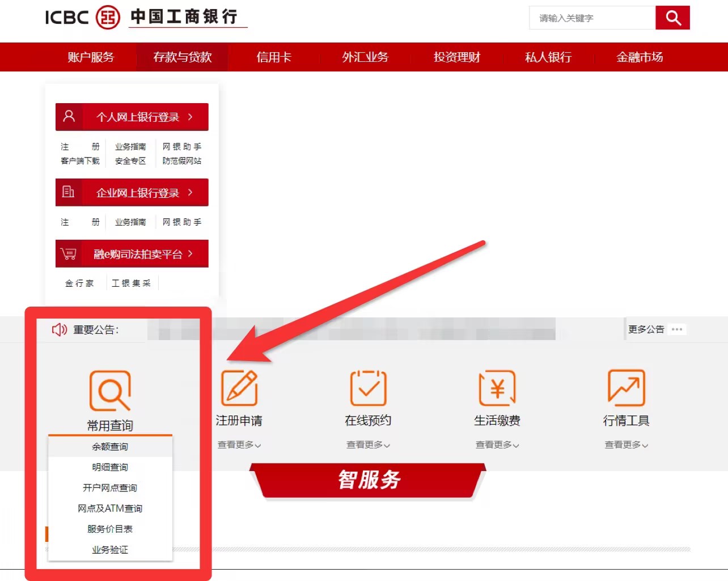The width and height of the screenshot is (728, 581).
Task: Click the shopping cart icon
Action: pyautogui.click(x=69, y=253)
